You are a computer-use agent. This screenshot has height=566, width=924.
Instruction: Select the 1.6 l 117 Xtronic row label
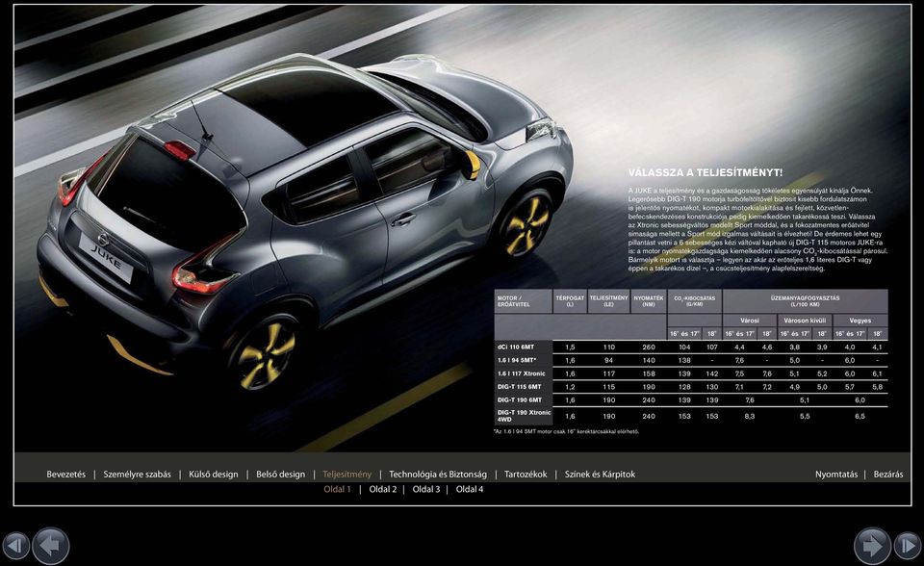tap(522, 373)
